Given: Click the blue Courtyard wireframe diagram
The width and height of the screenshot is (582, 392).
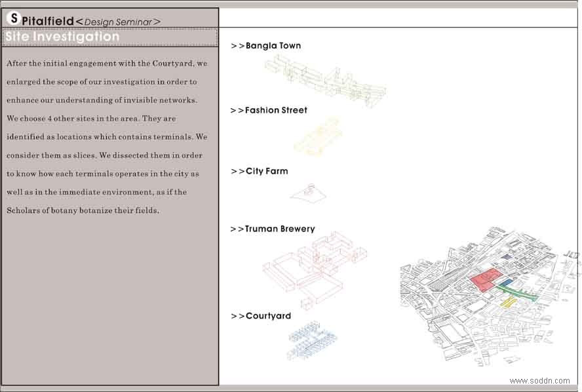Looking at the screenshot, I should (x=312, y=340).
